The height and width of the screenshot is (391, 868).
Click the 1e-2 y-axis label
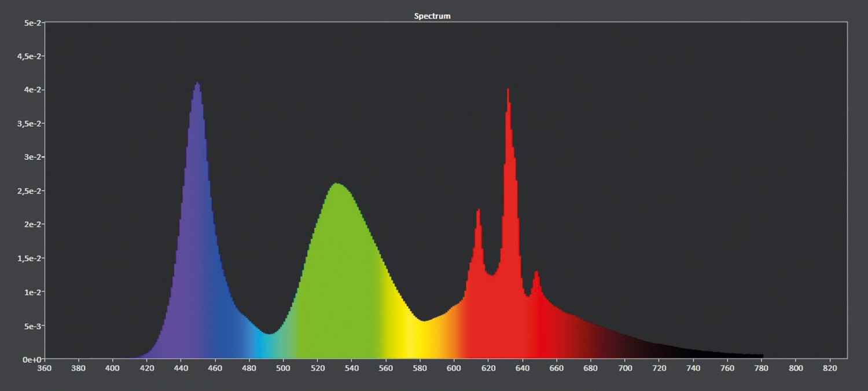coord(32,291)
